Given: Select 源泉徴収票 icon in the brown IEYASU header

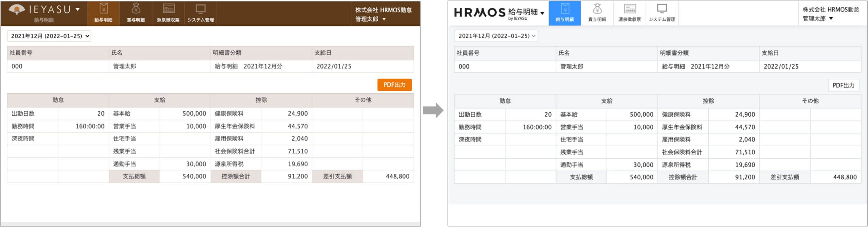Looking at the screenshot, I should pos(168,8).
